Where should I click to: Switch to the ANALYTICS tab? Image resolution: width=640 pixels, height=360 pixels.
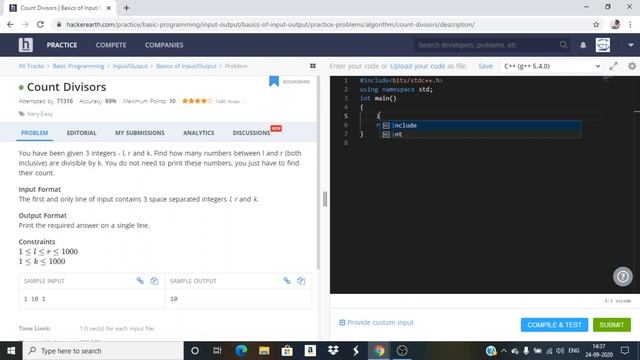click(198, 133)
